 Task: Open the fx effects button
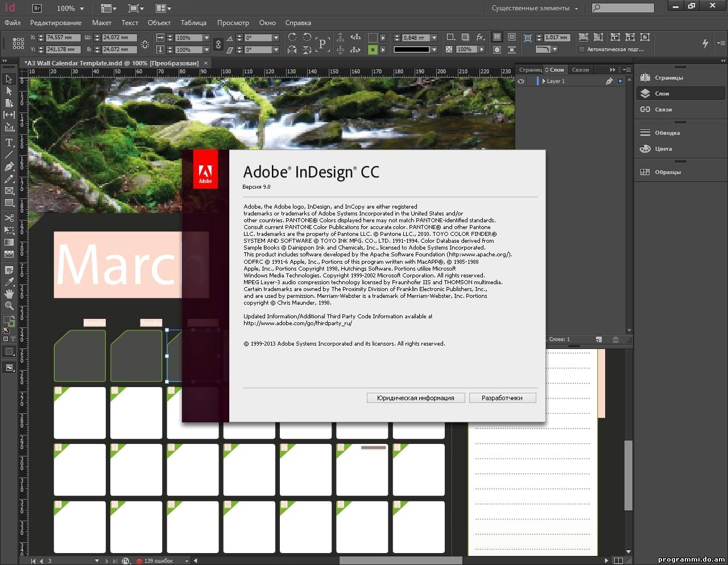click(481, 38)
